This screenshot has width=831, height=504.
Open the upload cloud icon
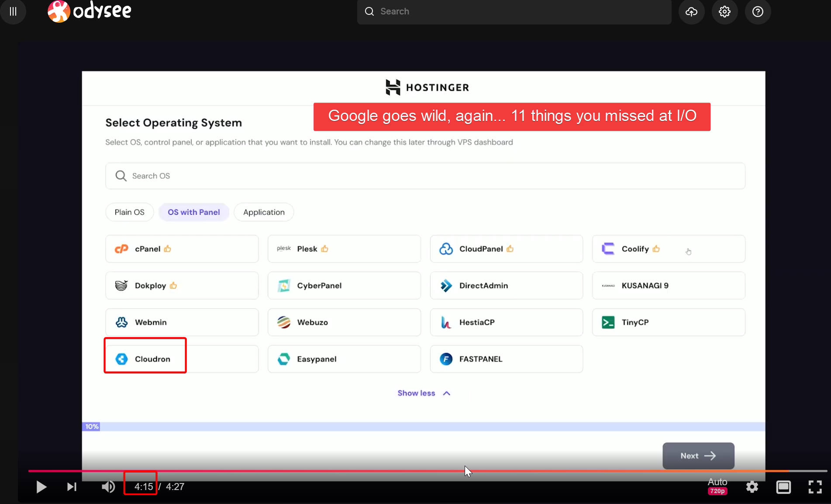tap(691, 11)
